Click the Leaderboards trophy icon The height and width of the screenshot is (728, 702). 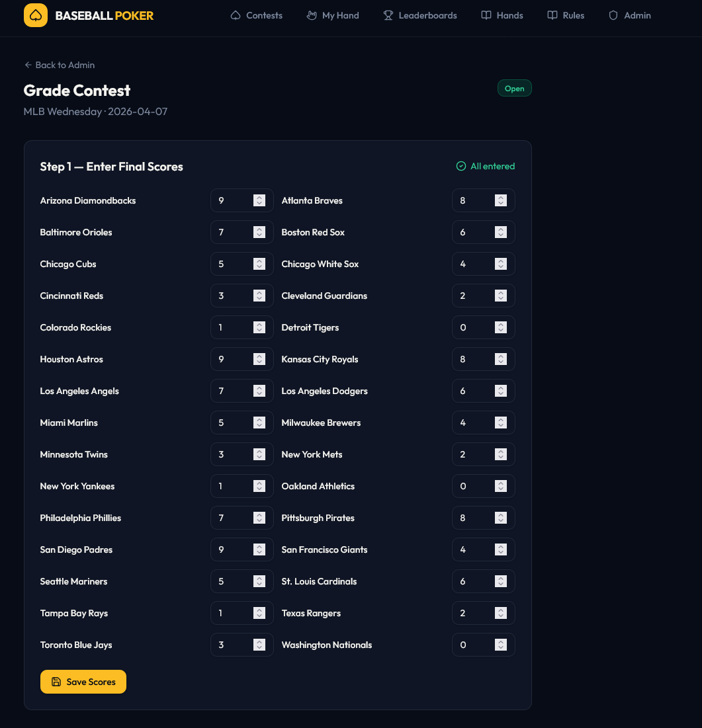pos(388,15)
